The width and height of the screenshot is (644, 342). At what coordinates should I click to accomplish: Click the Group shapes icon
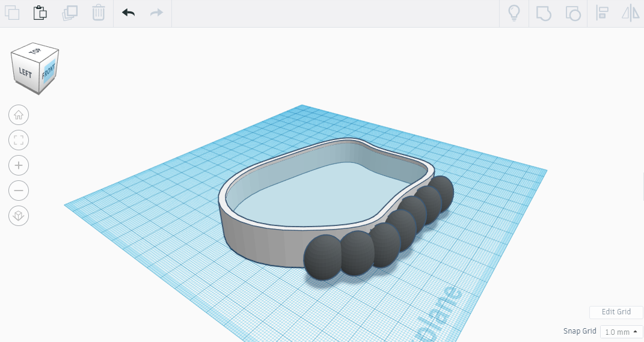click(x=544, y=13)
